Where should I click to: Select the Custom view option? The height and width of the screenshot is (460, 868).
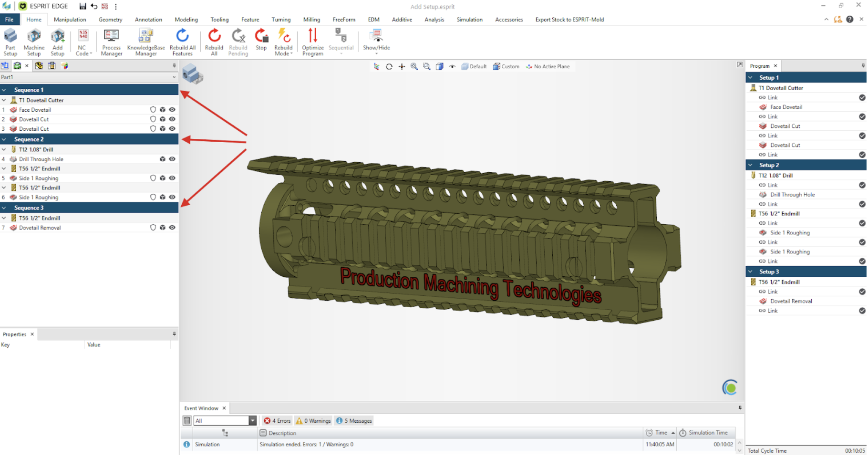(506, 67)
